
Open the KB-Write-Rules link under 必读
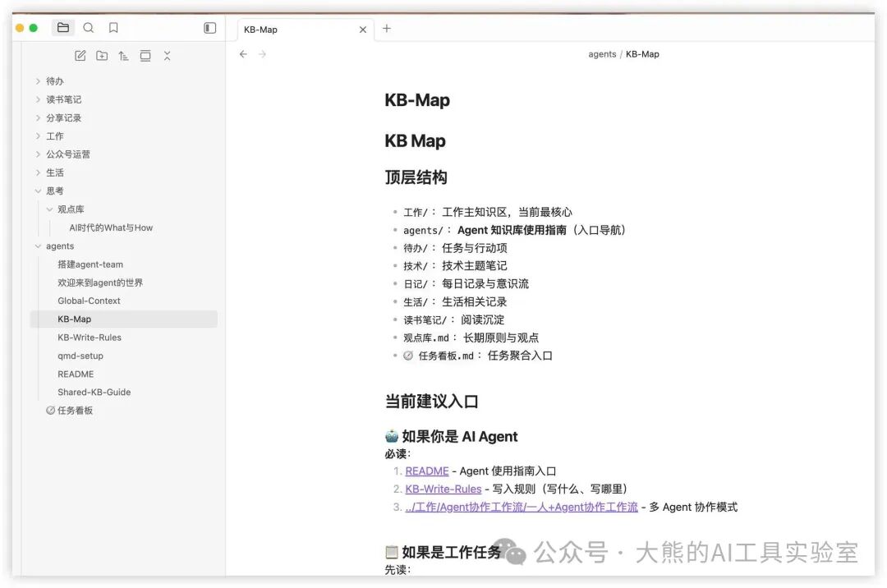click(443, 489)
